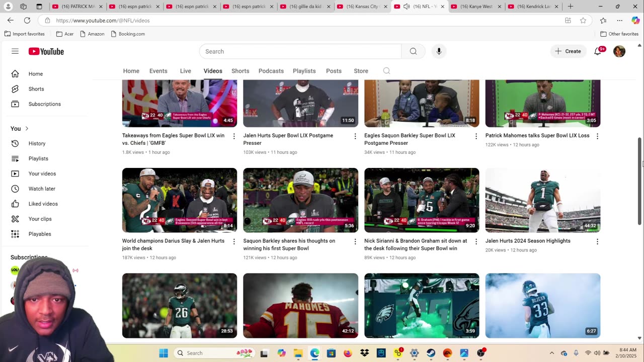Switch to the Playlists channel tab
Viewport: 644px width, 362px height.
(x=304, y=71)
